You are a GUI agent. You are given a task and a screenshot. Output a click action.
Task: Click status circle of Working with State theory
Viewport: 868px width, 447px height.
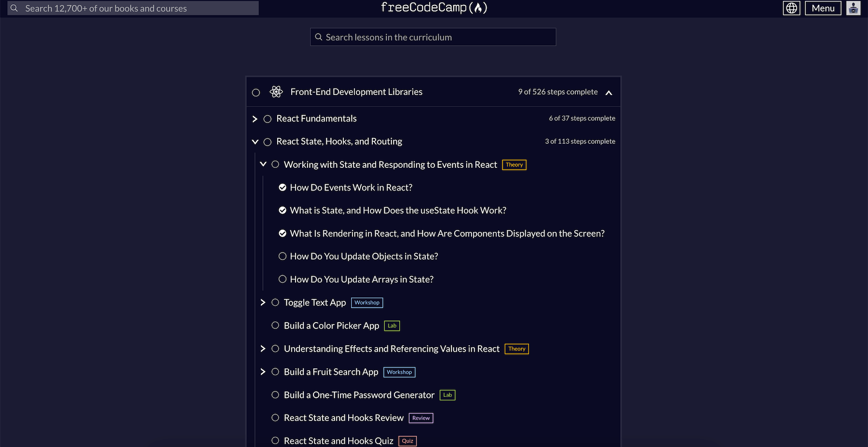[275, 164]
